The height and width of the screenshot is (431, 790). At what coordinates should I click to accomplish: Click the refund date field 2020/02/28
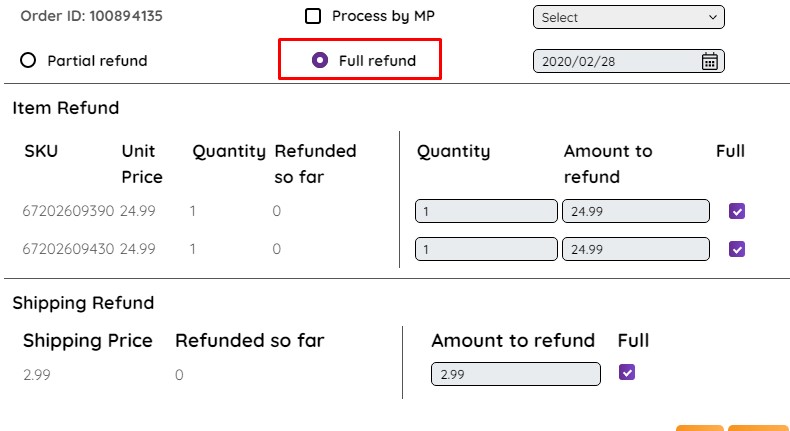[629, 61]
